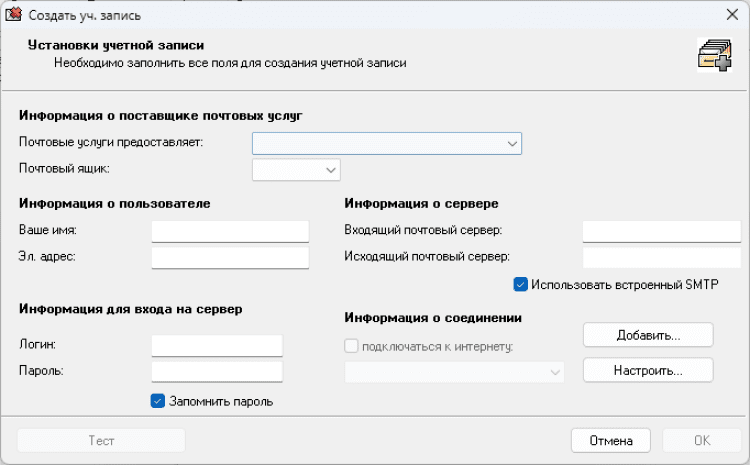
Task: Focus the Ваше имя input field
Action: click(x=230, y=231)
